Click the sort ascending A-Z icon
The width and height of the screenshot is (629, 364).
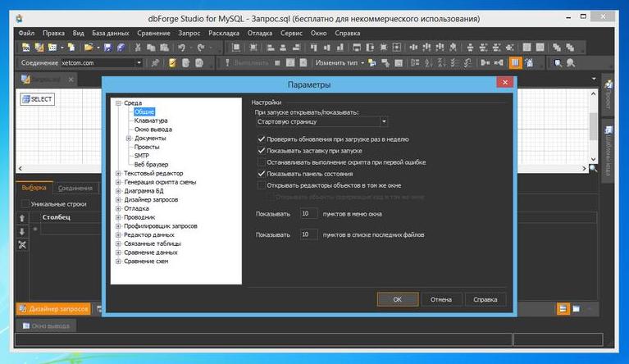(x=428, y=63)
